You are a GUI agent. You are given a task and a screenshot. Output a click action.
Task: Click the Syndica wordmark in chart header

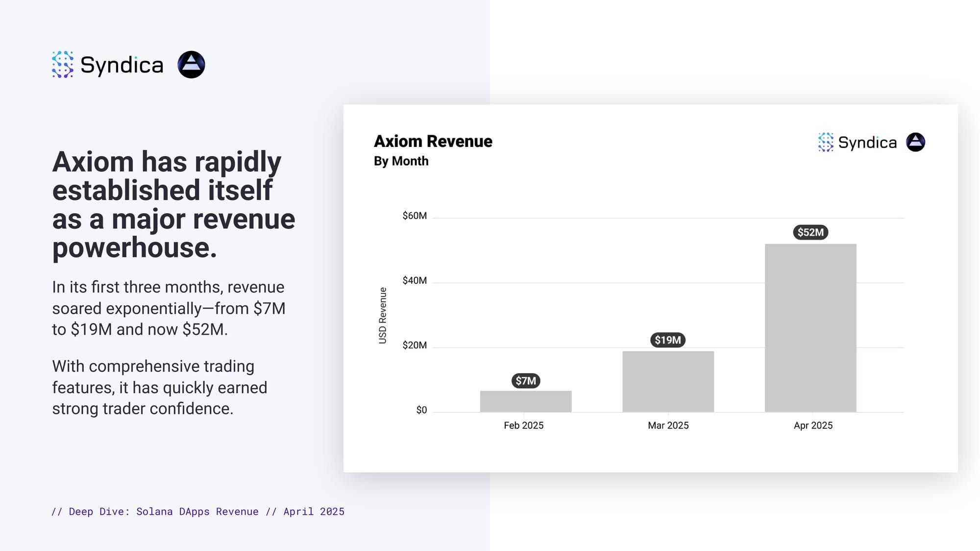[867, 143]
